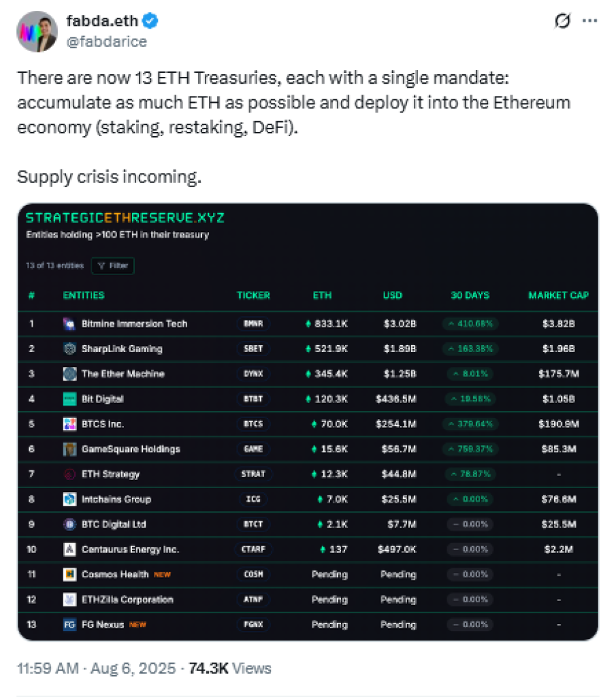
Task: Click the FG Nexus logo icon
Action: coord(69,625)
